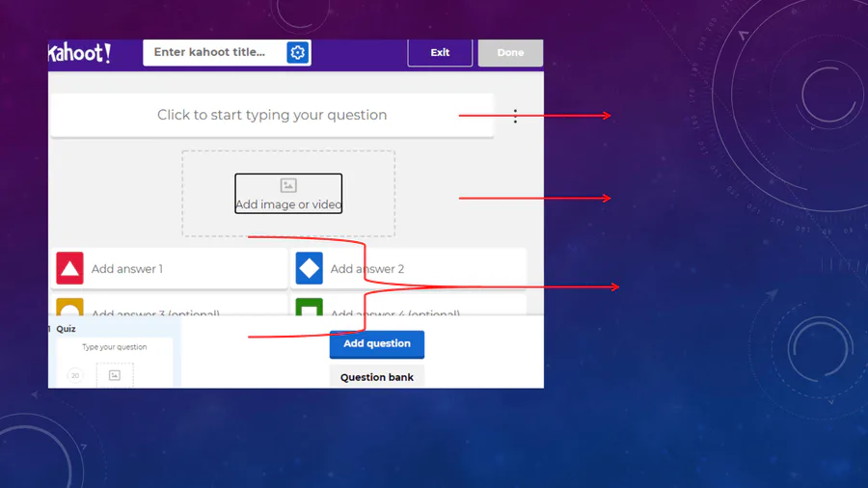Screen dimensions: 868x488
Task: Click the blue diamond answer icon
Action: (x=309, y=269)
